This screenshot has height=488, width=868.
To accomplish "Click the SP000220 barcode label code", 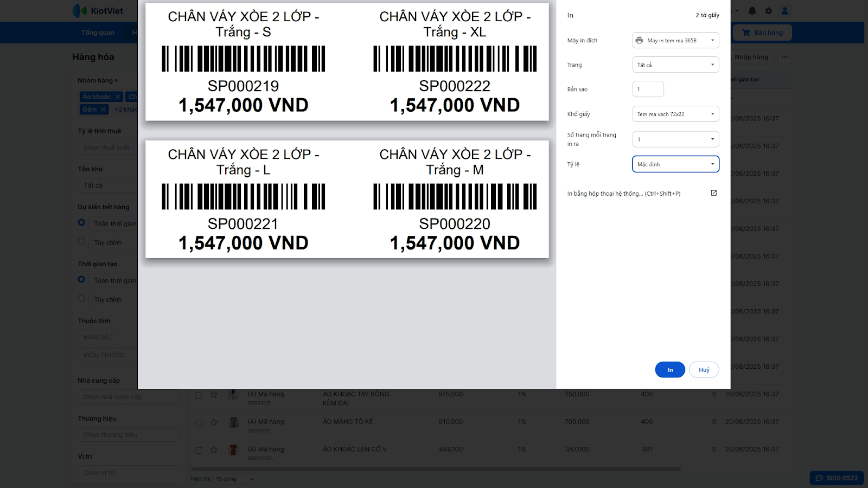I will [455, 224].
